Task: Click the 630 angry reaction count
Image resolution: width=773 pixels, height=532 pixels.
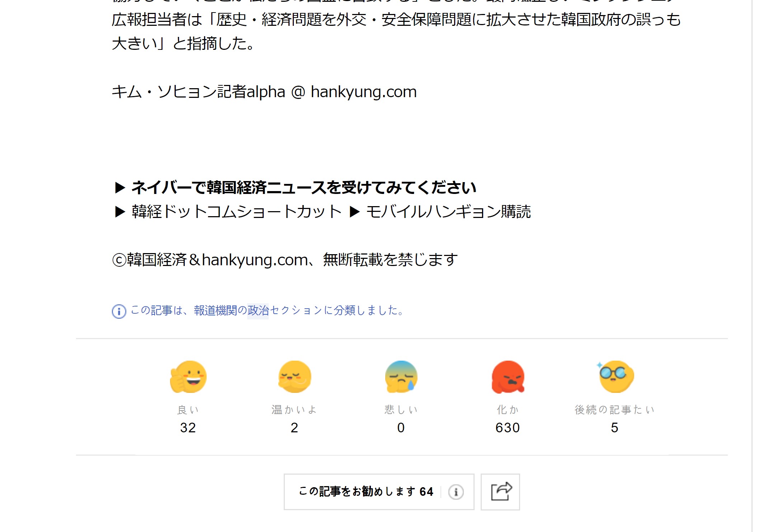Action: (508, 428)
